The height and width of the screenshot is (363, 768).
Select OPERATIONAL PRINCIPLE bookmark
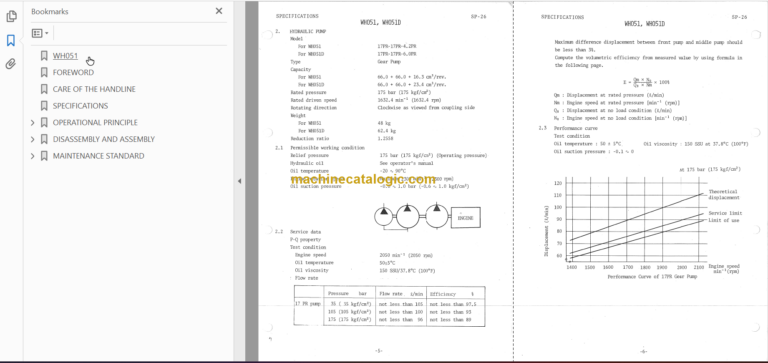tap(95, 122)
